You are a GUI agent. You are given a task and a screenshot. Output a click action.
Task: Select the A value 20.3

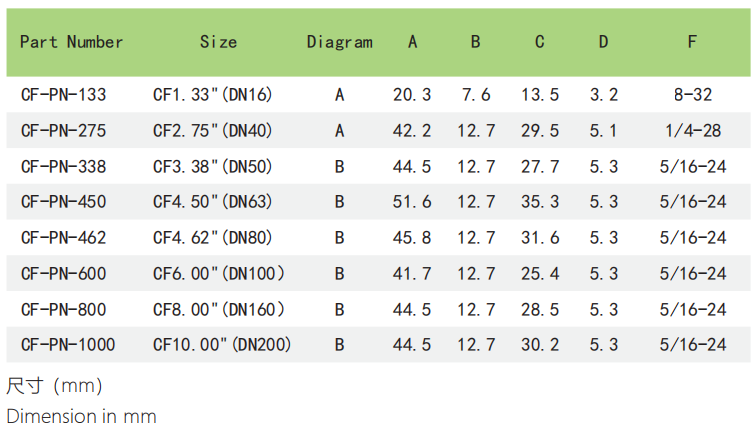coord(412,95)
